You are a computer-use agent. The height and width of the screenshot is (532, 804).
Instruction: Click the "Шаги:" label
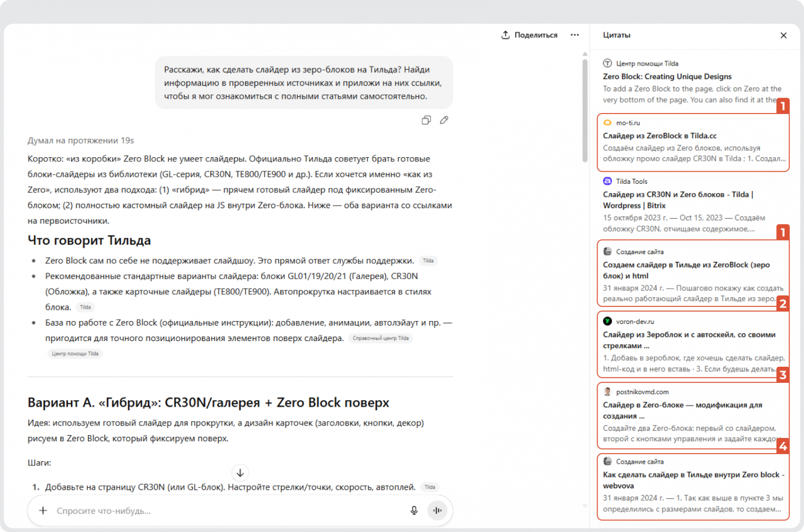[x=39, y=463]
